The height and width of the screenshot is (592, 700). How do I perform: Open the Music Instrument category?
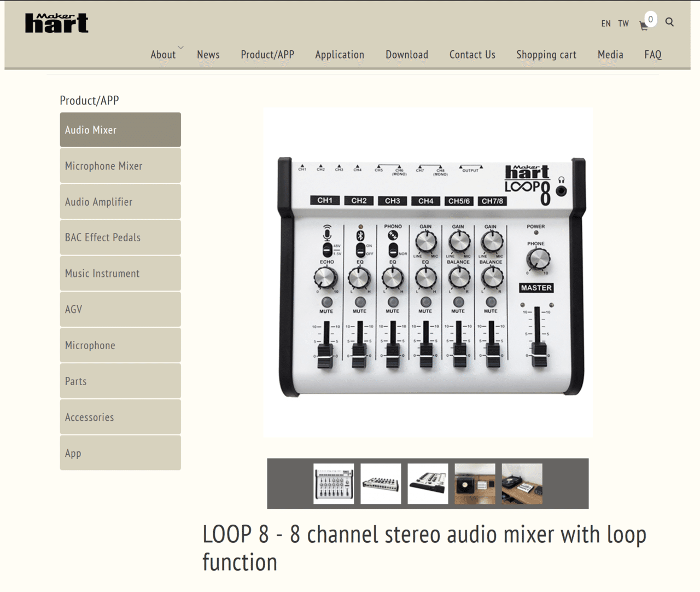(120, 273)
